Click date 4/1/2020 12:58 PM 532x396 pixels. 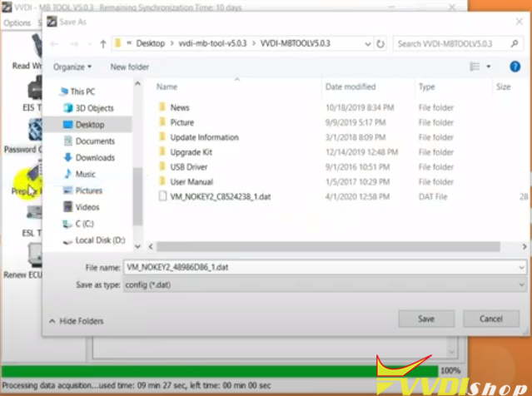coord(357,196)
